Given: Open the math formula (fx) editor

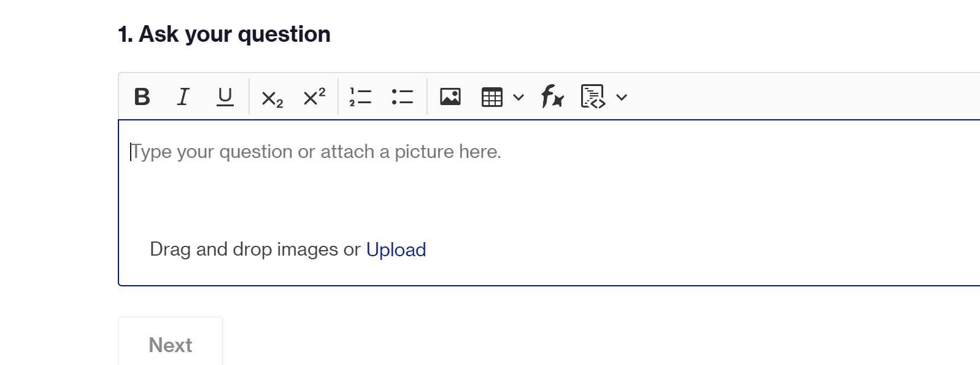Looking at the screenshot, I should tap(550, 96).
